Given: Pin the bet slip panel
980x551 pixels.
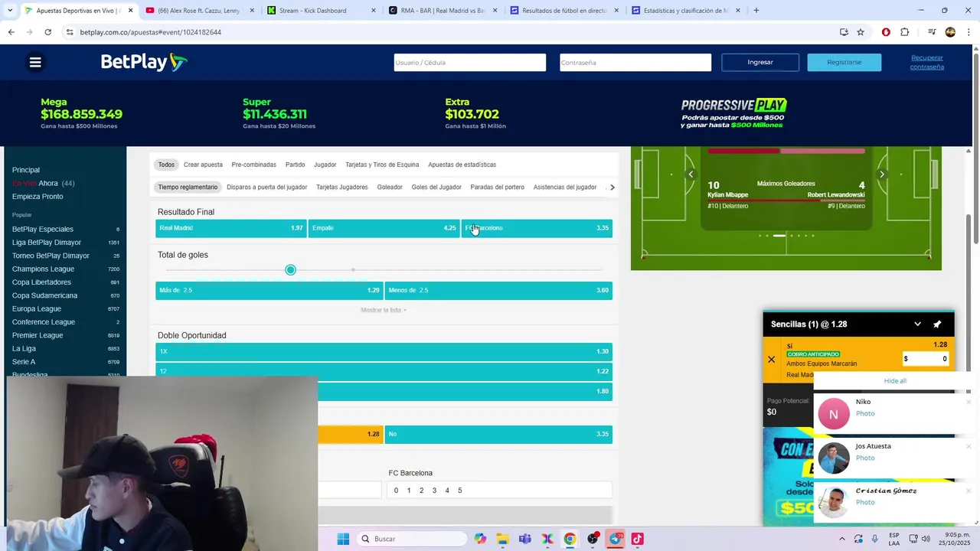Looking at the screenshot, I should pyautogui.click(x=937, y=324).
